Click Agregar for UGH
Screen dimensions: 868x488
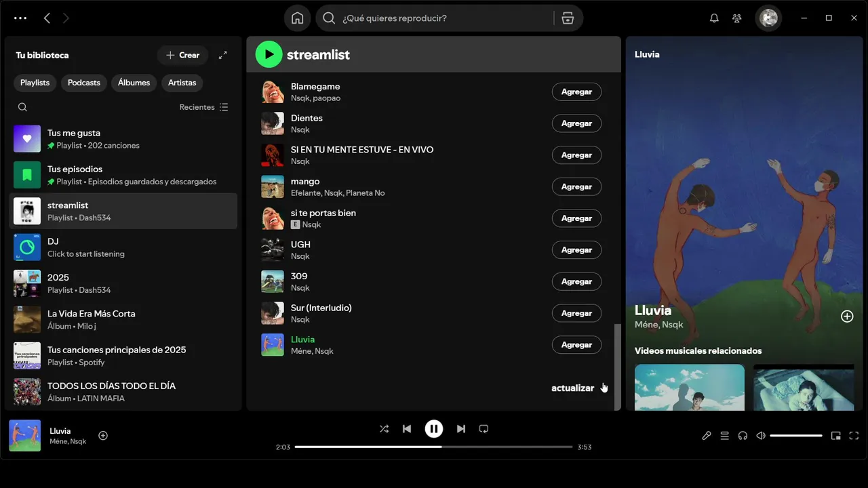tap(576, 250)
